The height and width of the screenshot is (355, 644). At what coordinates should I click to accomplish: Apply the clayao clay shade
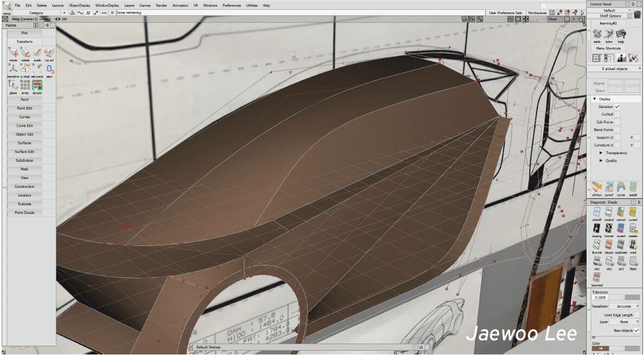point(609,245)
